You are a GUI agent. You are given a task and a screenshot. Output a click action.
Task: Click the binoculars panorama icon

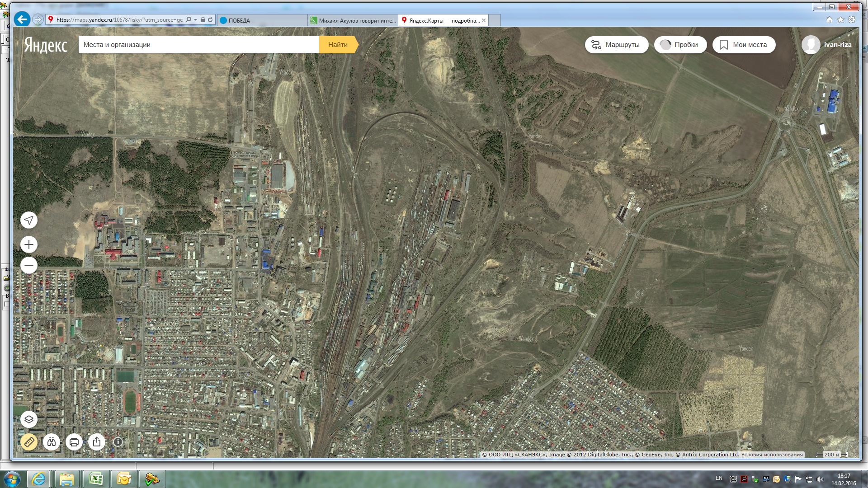click(x=52, y=442)
